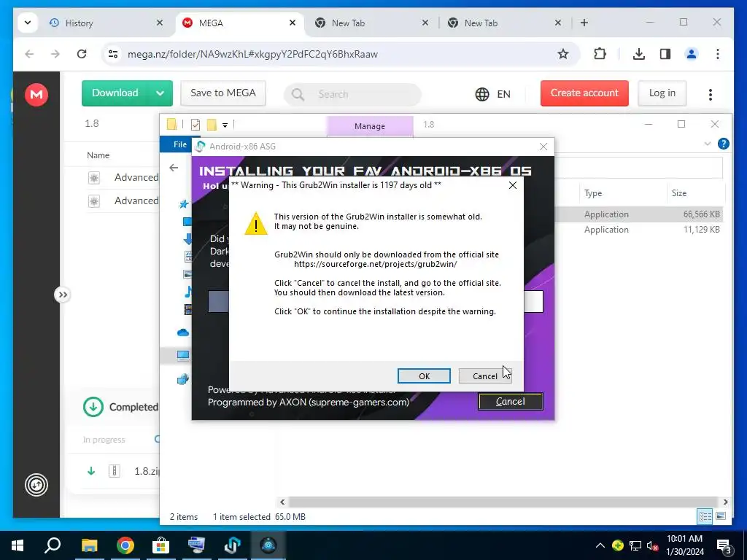Reload the page in Chrome
Viewport: 747px width, 560px height.
pos(82,54)
